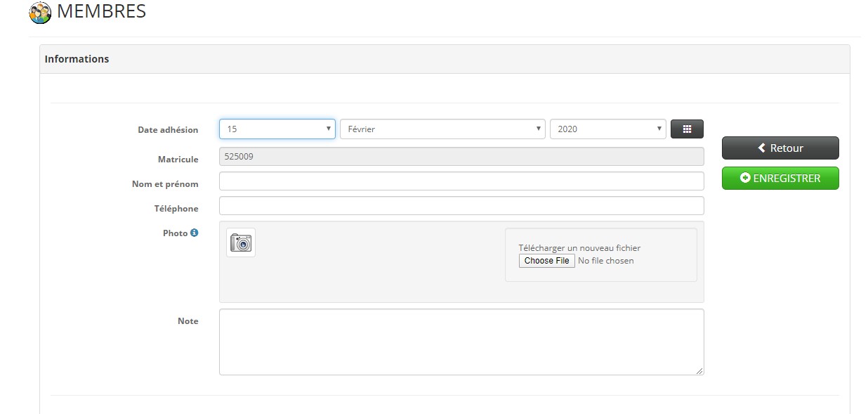Open the year dropdown showing 2020
This screenshot has height=414, width=868.
tap(608, 129)
